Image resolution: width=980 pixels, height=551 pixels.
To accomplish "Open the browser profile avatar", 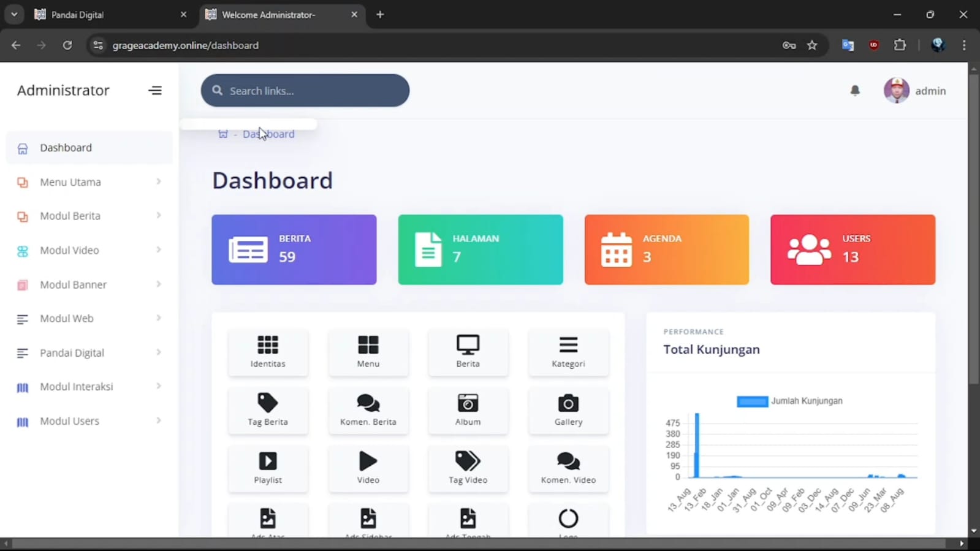I will 938,45.
